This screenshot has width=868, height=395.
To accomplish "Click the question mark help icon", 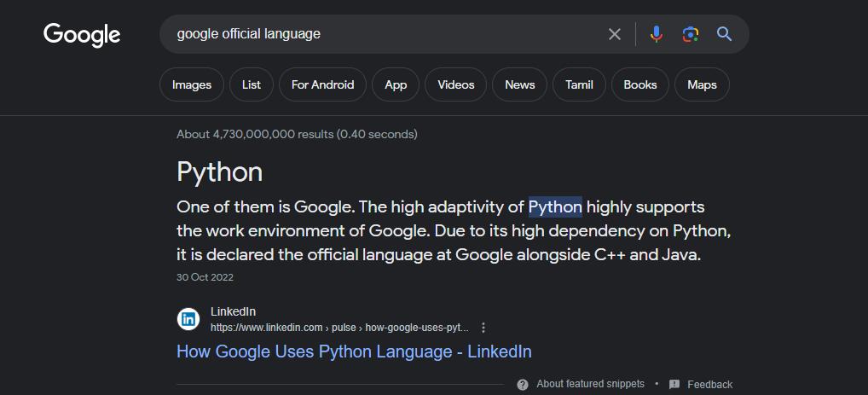I will 523,384.
